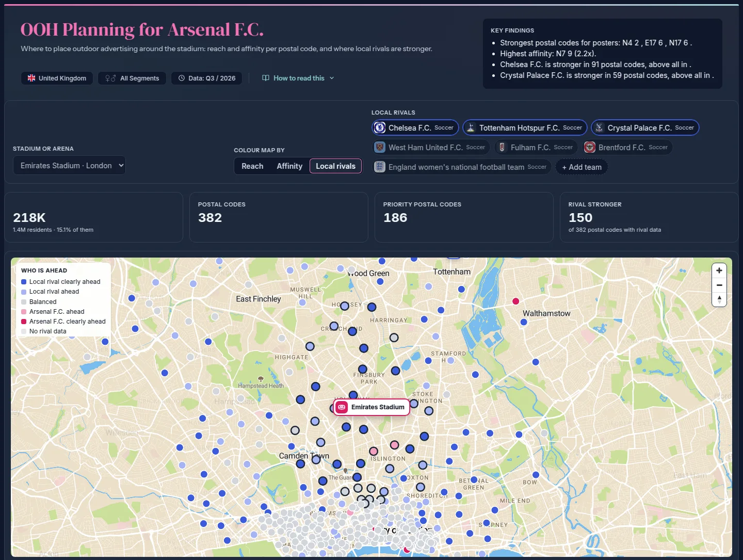Enable Fulham F.C. rival chip

click(x=536, y=147)
